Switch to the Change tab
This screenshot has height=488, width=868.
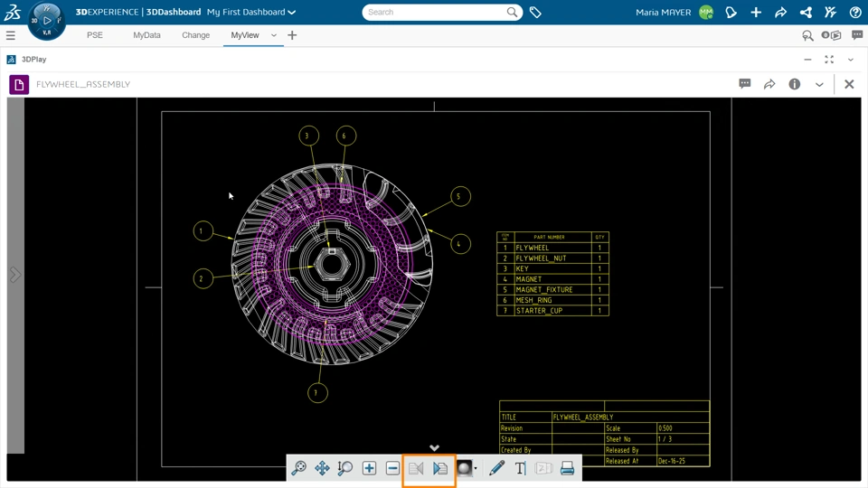point(196,35)
